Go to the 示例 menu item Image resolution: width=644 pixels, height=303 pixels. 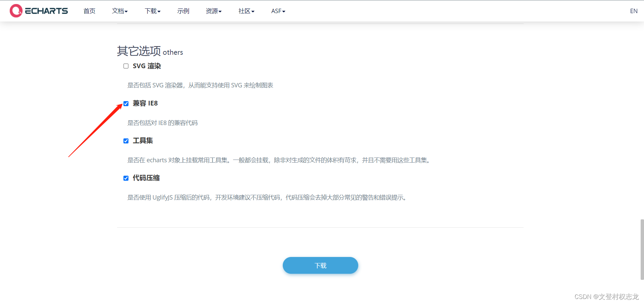183,11
